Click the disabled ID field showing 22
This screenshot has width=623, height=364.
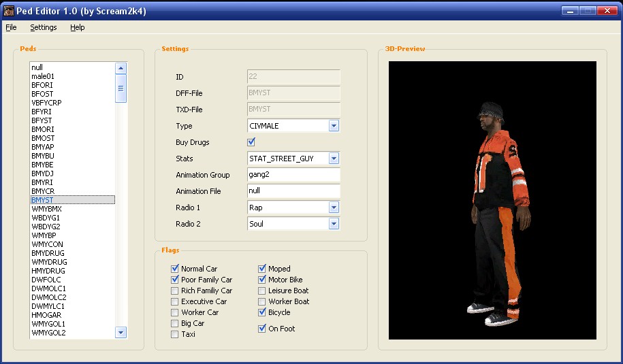point(293,77)
